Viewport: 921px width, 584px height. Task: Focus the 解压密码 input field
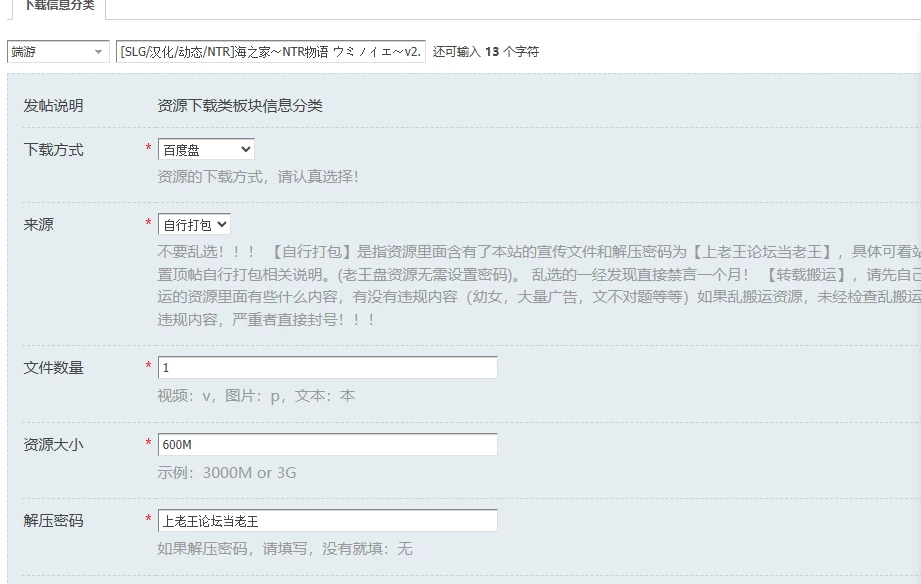328,521
